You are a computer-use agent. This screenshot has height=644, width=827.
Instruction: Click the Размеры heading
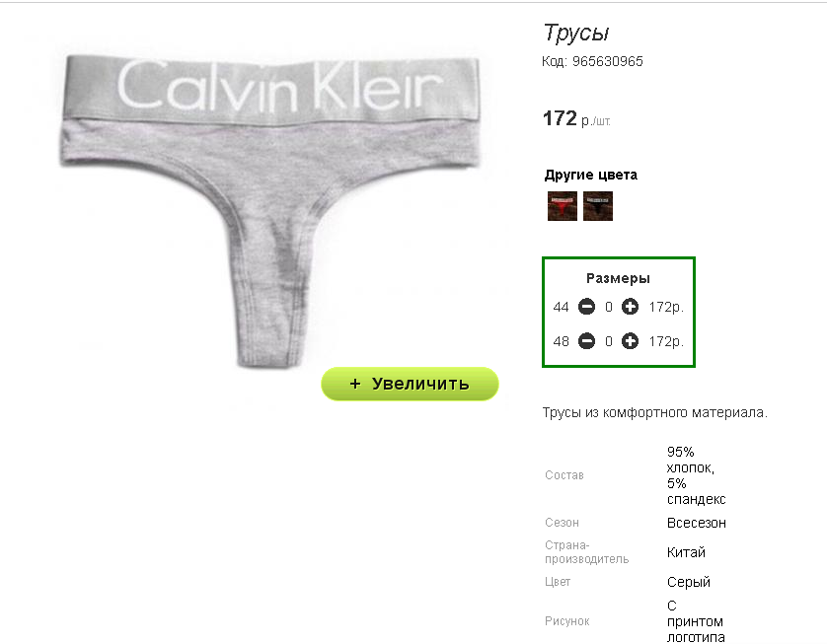click(x=618, y=278)
